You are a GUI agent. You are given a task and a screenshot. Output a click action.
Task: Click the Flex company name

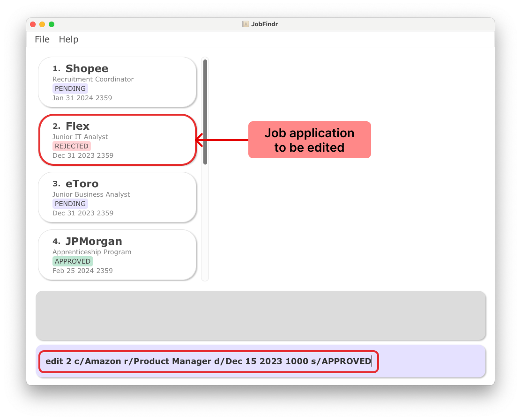[78, 126]
